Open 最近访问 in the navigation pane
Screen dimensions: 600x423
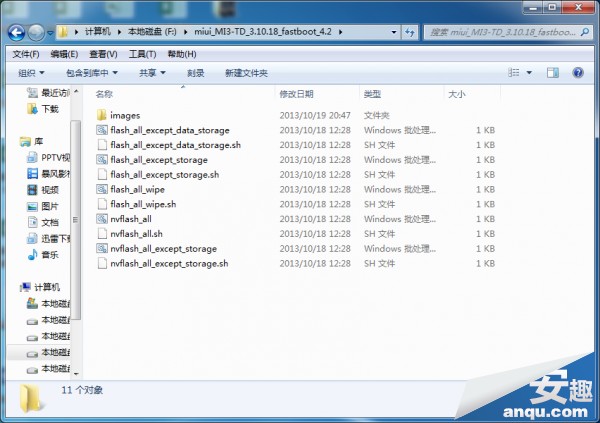[x=49, y=93]
